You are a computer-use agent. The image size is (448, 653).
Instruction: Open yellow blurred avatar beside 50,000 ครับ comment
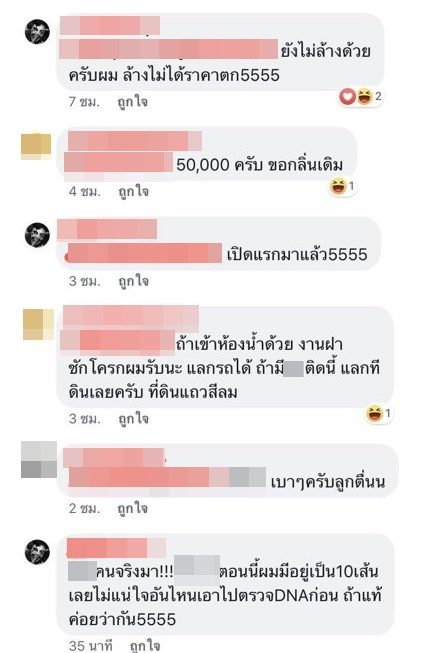(x=36, y=146)
